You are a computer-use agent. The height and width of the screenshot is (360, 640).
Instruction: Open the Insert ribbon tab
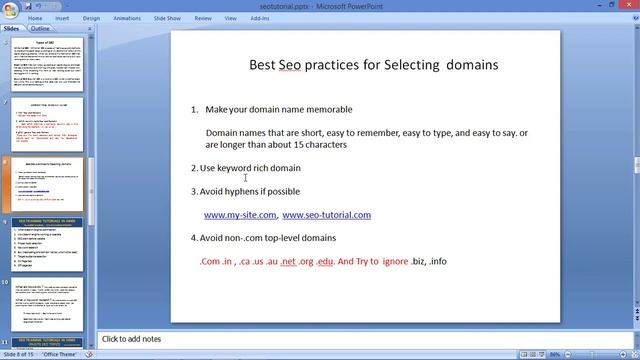tap(62, 18)
